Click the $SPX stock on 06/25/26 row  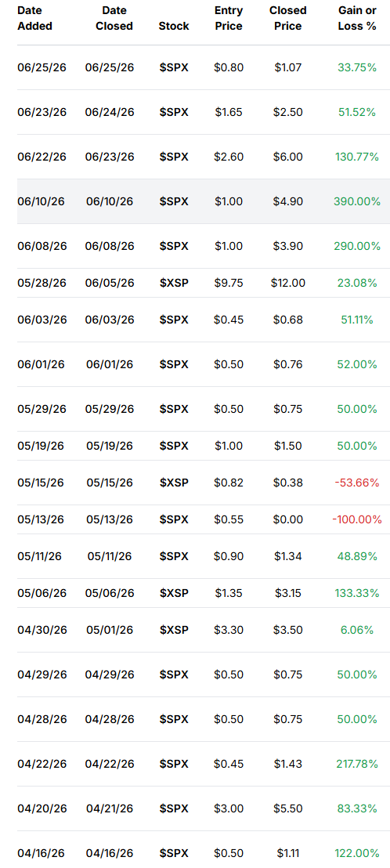(x=174, y=67)
